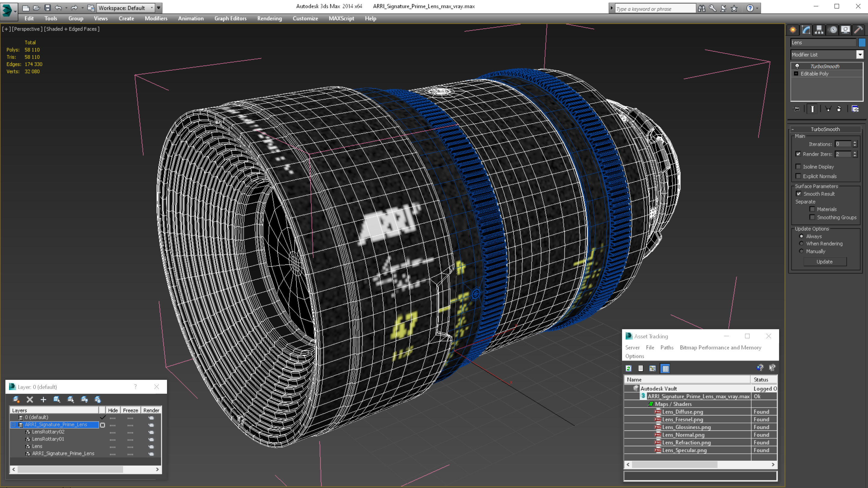Click the Open File folder icon
This screenshot has height=488, width=868.
37,8
